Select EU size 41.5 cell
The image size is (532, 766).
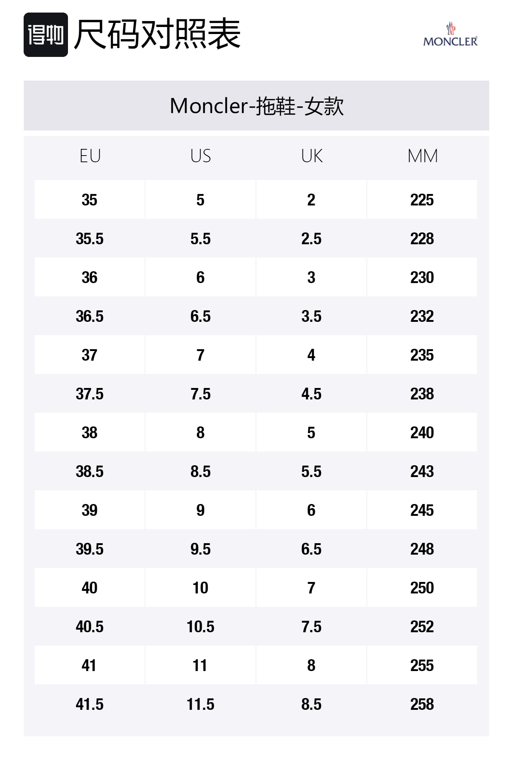[89, 704]
